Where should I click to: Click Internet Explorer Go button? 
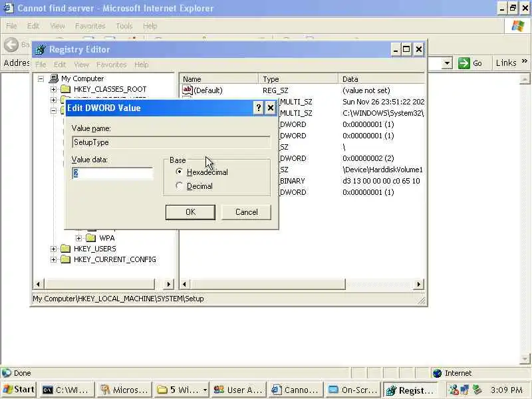coord(470,63)
